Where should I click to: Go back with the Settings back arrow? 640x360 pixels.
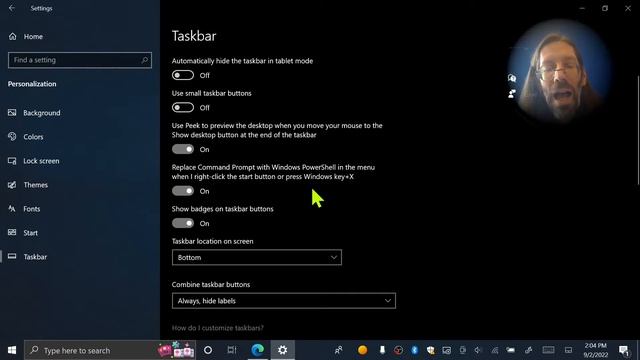point(12,8)
